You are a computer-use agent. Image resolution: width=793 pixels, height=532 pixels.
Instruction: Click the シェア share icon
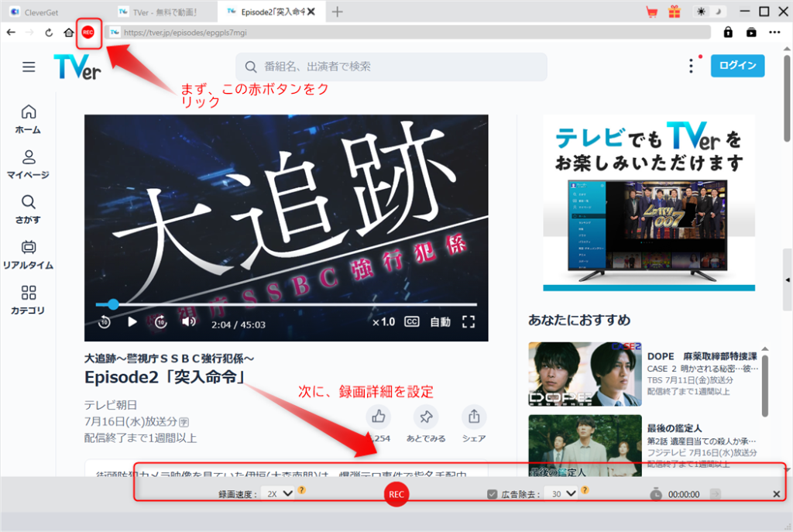pos(474,417)
